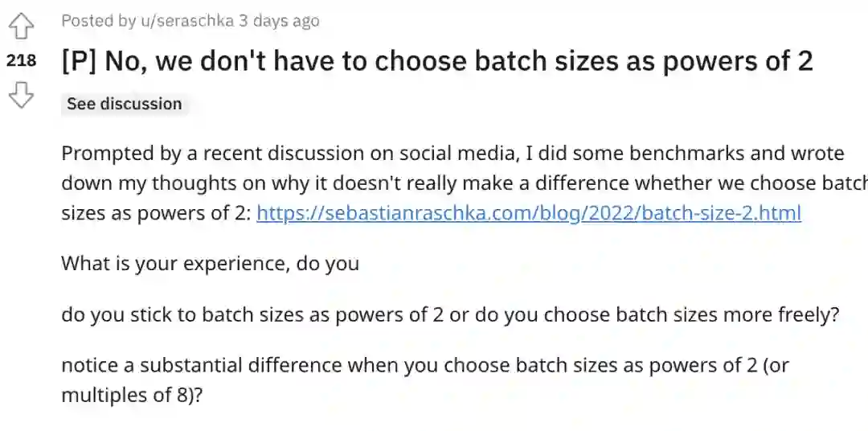Viewport: 868px width, 431px height.
Task: Click the line 'What is your experience, do you'
Action: pyautogui.click(x=210, y=263)
